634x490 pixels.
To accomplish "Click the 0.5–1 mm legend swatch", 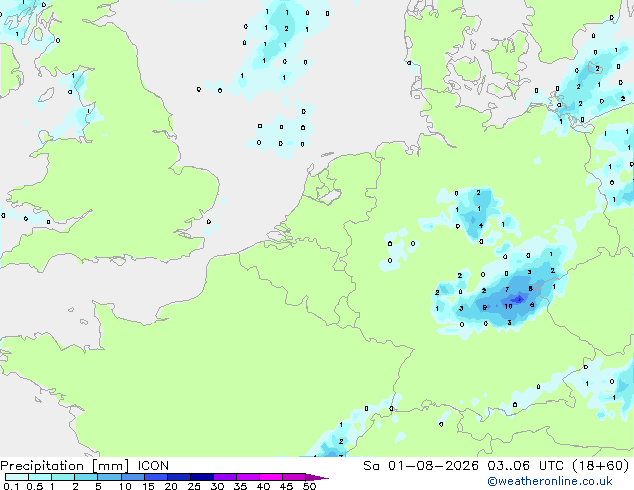I will (x=40, y=477).
